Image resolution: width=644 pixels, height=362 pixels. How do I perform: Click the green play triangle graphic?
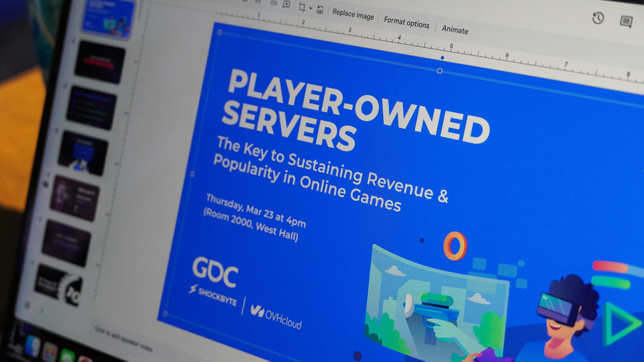(x=622, y=324)
